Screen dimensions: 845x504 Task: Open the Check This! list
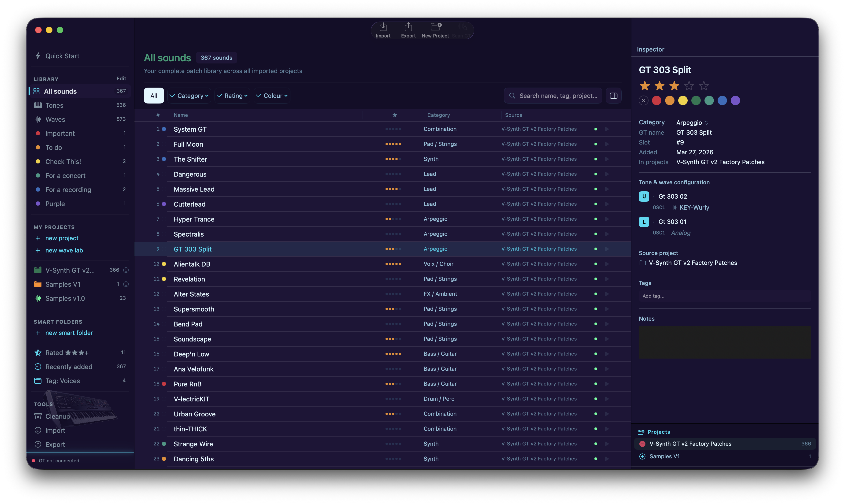click(x=80, y=162)
